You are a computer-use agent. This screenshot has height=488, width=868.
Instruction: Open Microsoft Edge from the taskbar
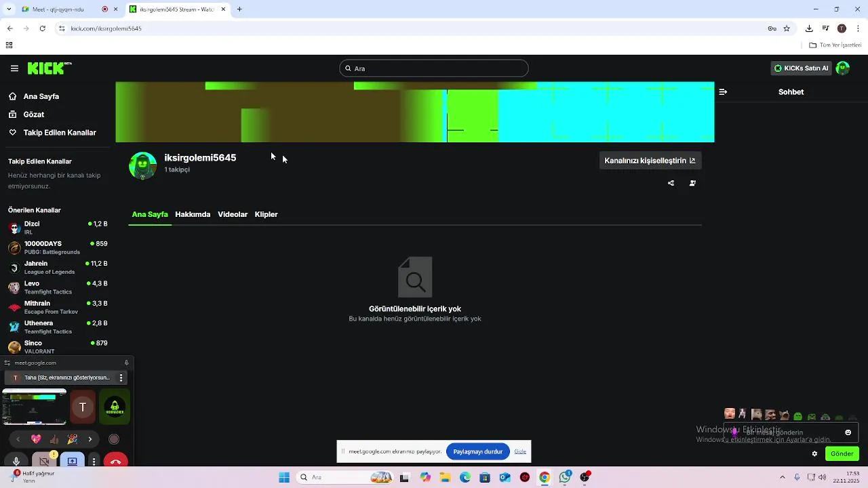click(465, 477)
